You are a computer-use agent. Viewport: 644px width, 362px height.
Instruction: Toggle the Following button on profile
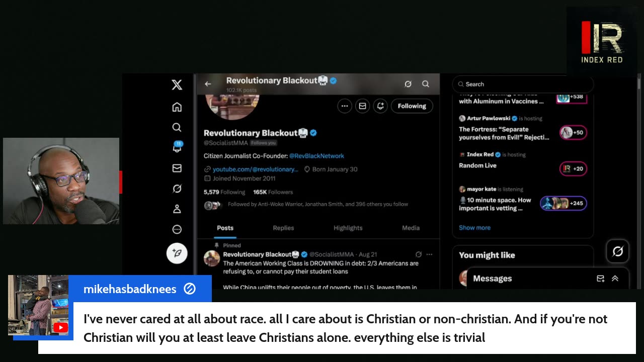[x=412, y=106]
